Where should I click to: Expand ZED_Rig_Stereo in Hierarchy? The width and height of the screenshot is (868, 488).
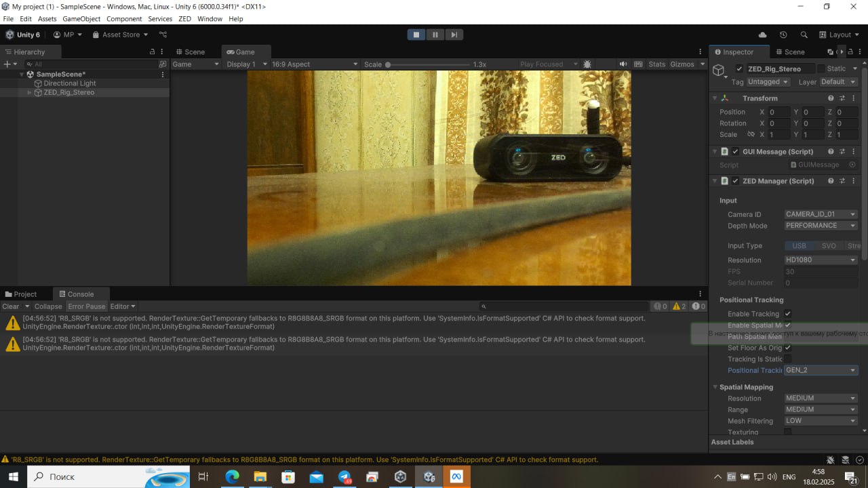tap(29, 93)
